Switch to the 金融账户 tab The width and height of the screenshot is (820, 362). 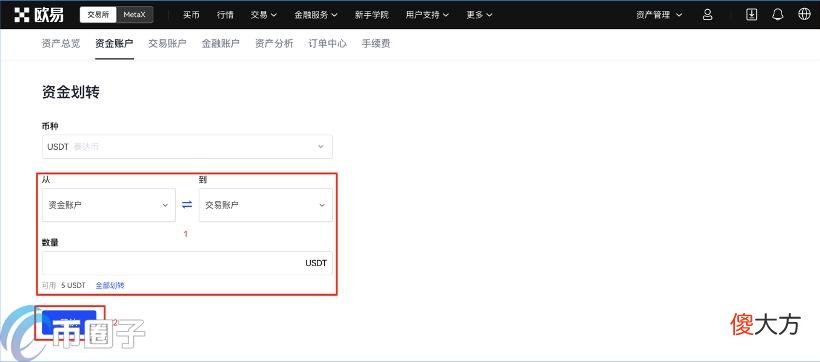pos(221,43)
